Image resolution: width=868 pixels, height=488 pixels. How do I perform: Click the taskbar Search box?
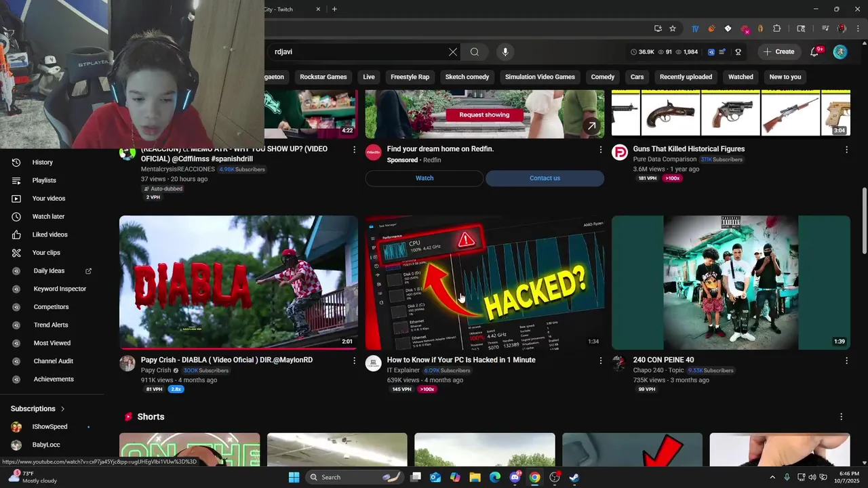pos(355,477)
